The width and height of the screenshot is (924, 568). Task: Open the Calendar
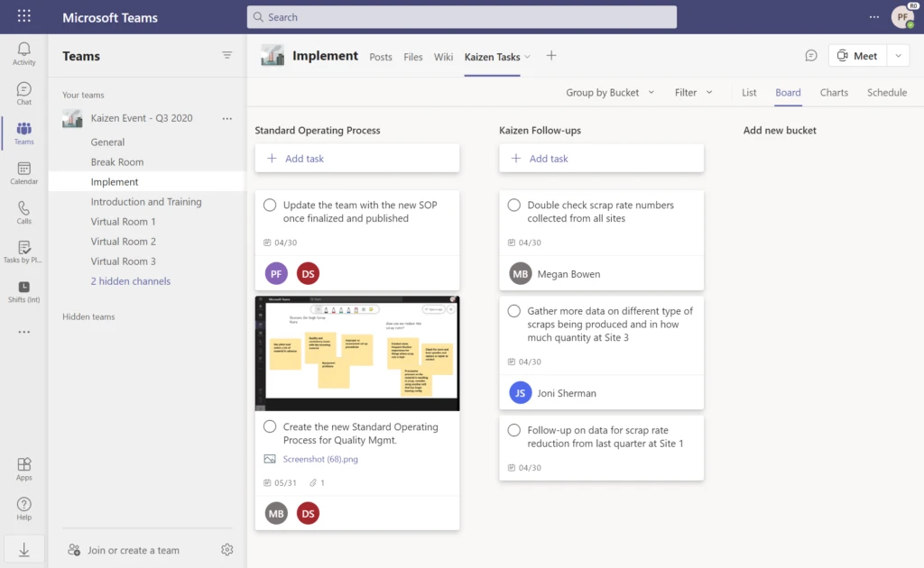(x=23, y=170)
